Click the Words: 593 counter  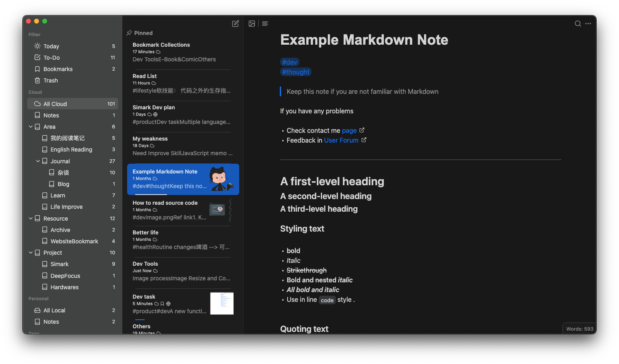(x=580, y=329)
